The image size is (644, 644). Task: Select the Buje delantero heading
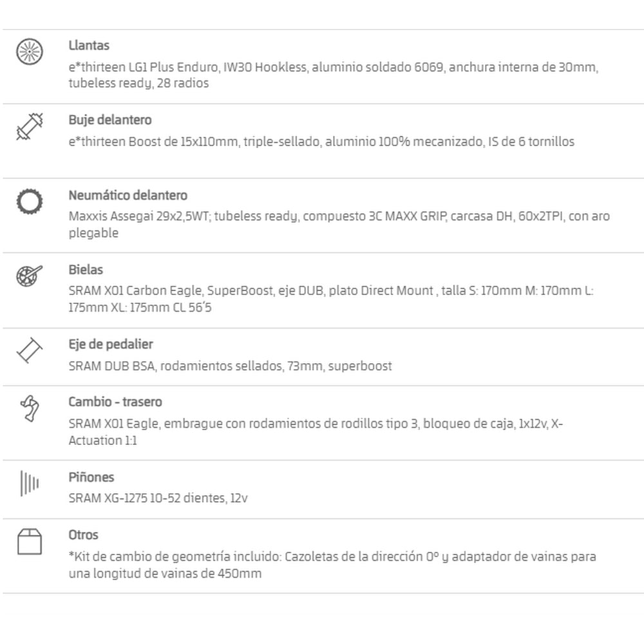point(110,120)
